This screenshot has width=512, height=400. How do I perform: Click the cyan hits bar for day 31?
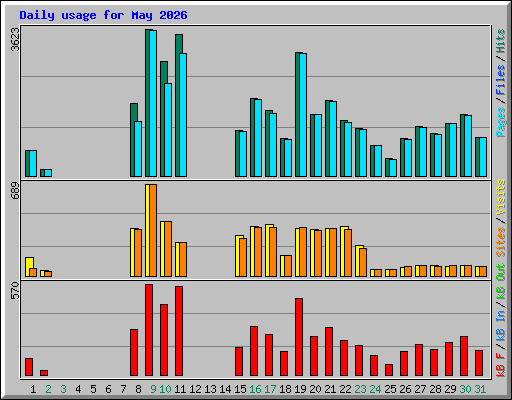483,157
